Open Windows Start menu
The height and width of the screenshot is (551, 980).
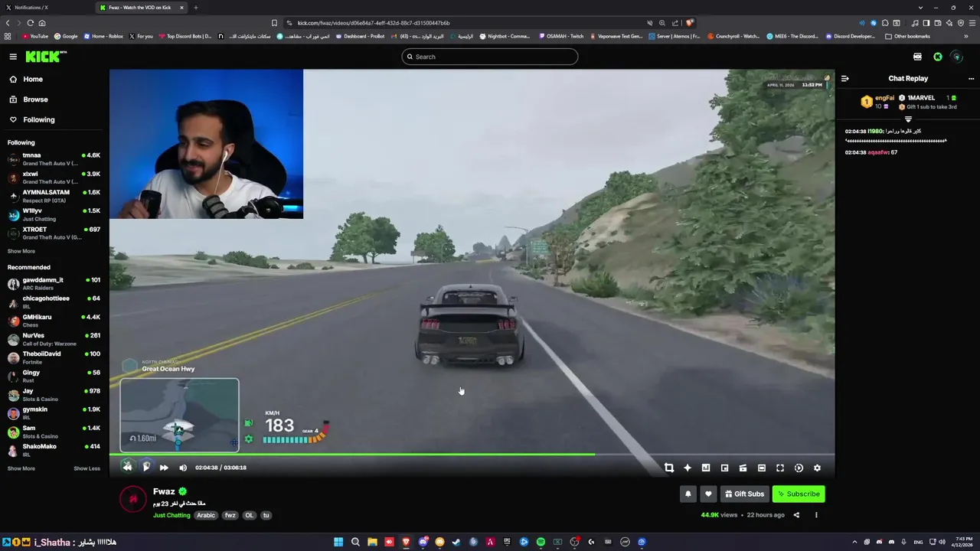[x=338, y=542]
